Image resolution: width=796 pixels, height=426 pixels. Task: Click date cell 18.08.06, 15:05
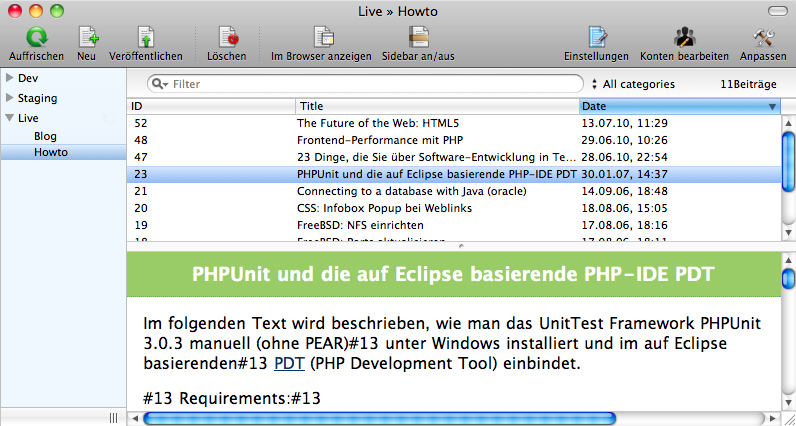click(624, 208)
